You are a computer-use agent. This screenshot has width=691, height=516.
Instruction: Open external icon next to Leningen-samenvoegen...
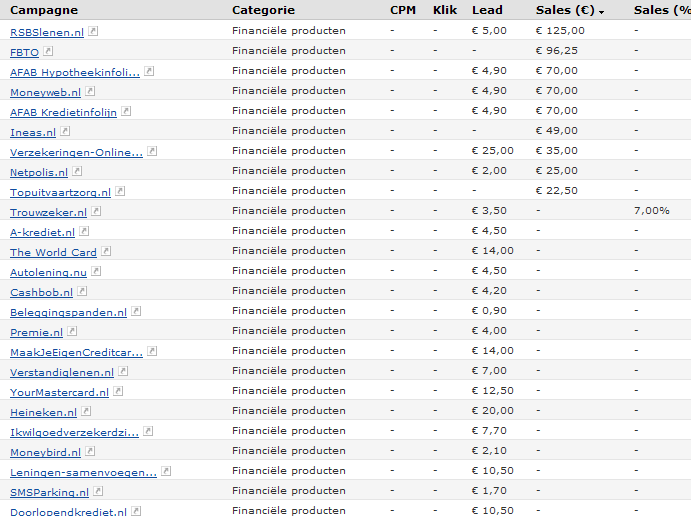(x=166, y=471)
